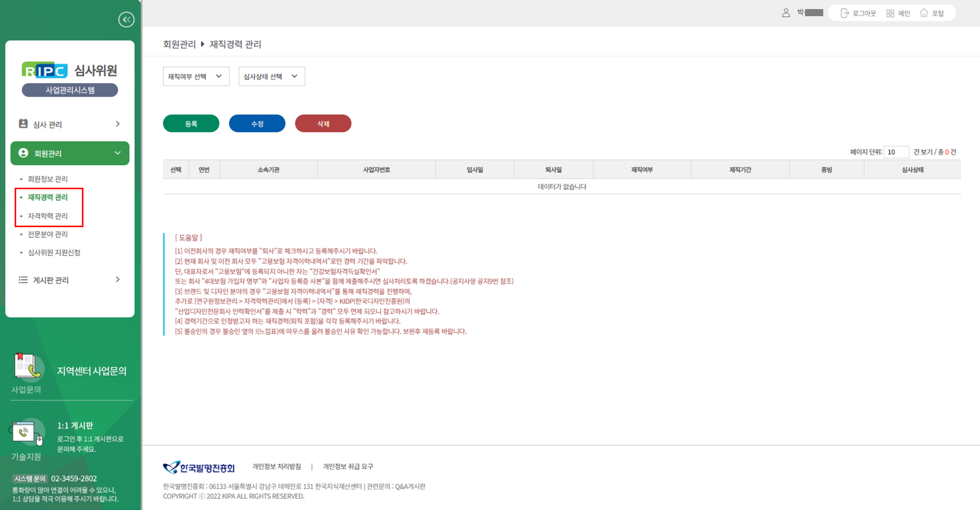Go to 전문분야 관리 page
The image size is (980, 510).
[x=48, y=234]
